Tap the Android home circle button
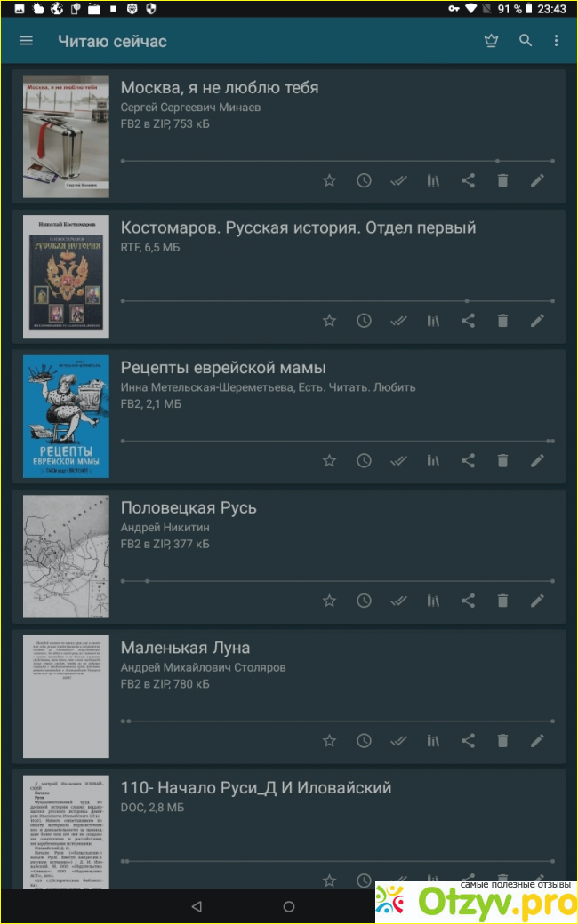 289,906
